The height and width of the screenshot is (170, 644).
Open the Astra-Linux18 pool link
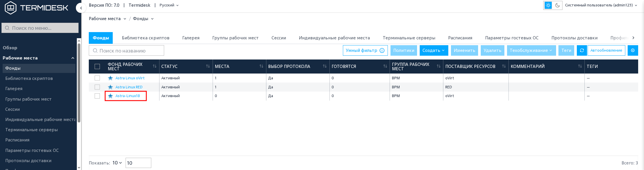128,96
